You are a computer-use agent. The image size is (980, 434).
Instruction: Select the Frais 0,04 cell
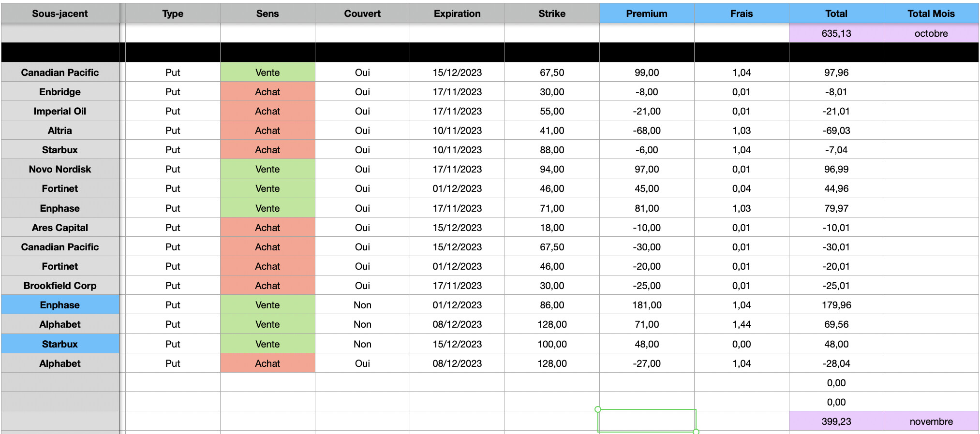pyautogui.click(x=742, y=188)
